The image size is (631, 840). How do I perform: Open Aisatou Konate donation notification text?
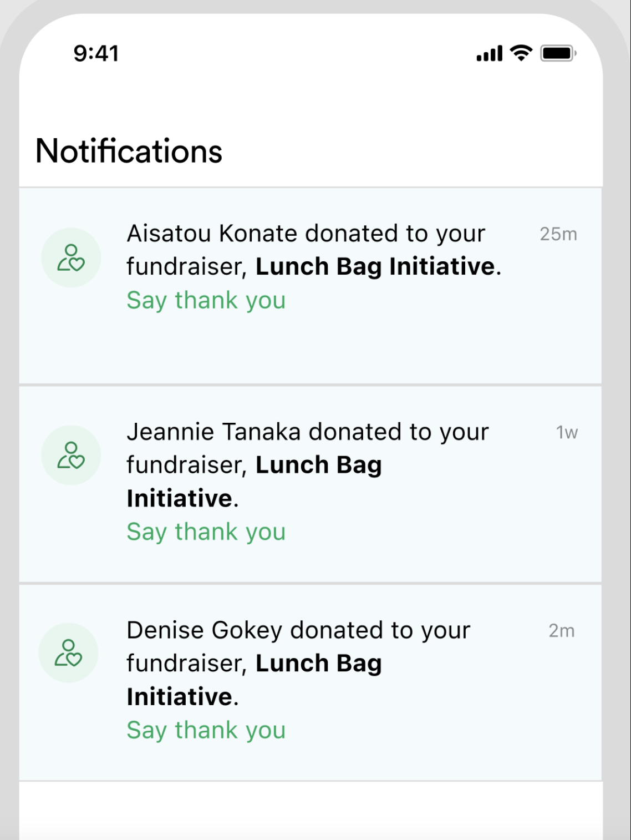click(x=314, y=250)
